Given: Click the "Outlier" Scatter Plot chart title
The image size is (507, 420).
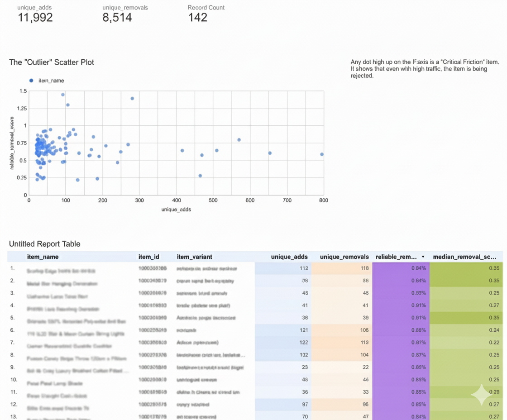Looking at the screenshot, I should [x=52, y=62].
